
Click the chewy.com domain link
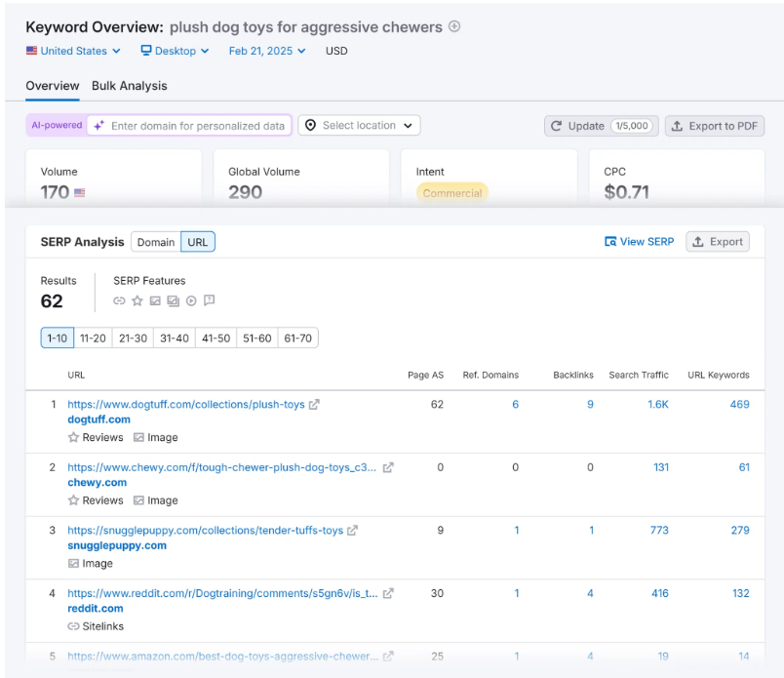97,483
